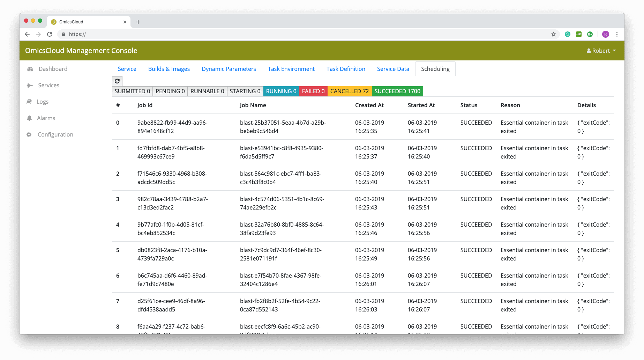Show CANCELLED 72 jobs
The width and height of the screenshot is (644, 360).
point(350,91)
